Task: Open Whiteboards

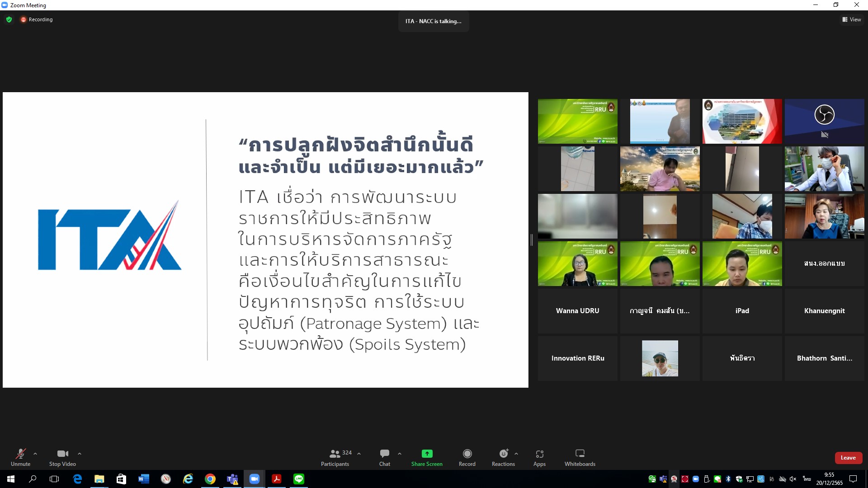Action: 580,457
